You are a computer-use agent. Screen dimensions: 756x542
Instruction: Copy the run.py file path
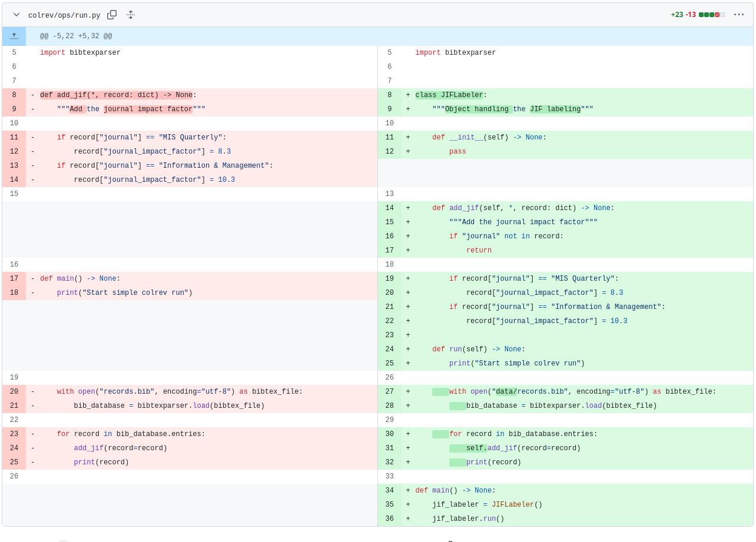(112, 15)
